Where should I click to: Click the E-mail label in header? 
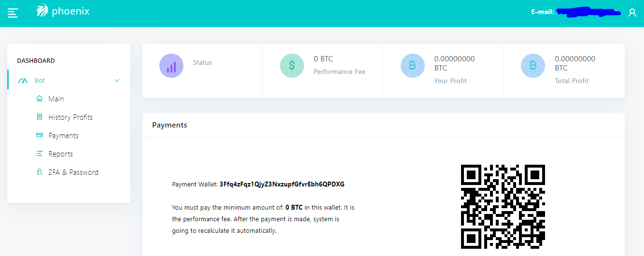(543, 12)
